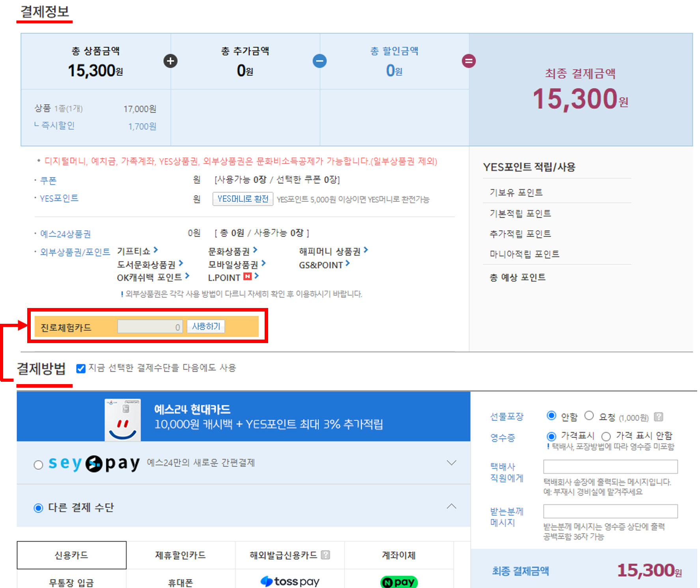Click the L.POINT red N badge icon
The height and width of the screenshot is (588, 700).
click(x=248, y=276)
